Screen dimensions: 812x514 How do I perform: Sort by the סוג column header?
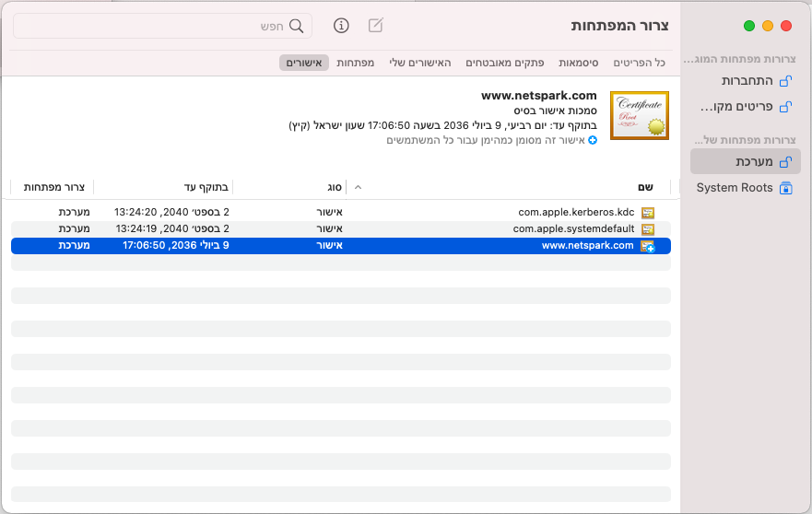335,187
